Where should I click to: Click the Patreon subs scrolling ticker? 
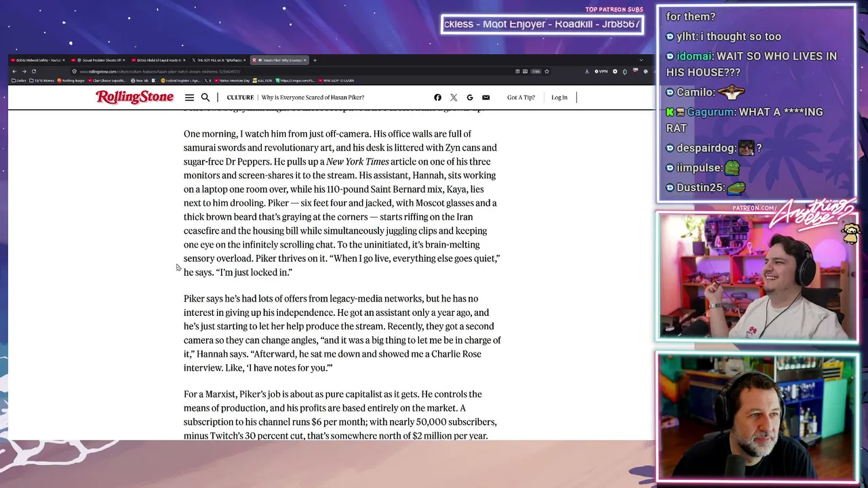click(542, 24)
